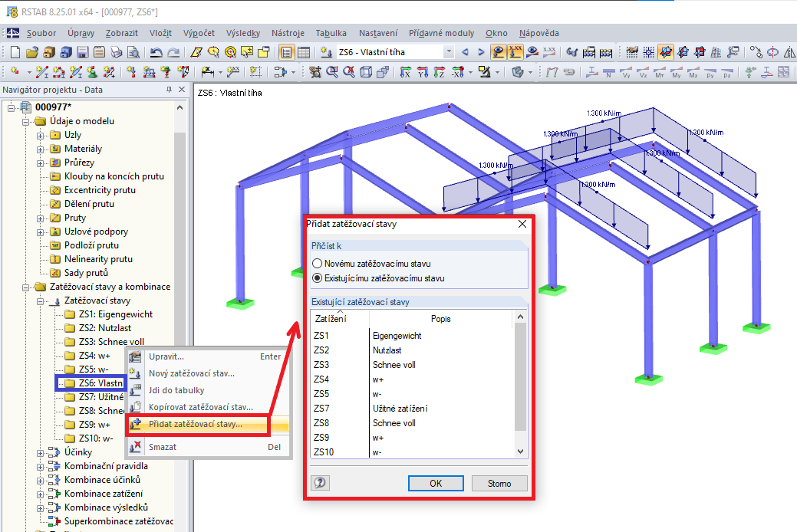Confirm the dialog with OK
This screenshot has height=532, width=797.
(436, 483)
